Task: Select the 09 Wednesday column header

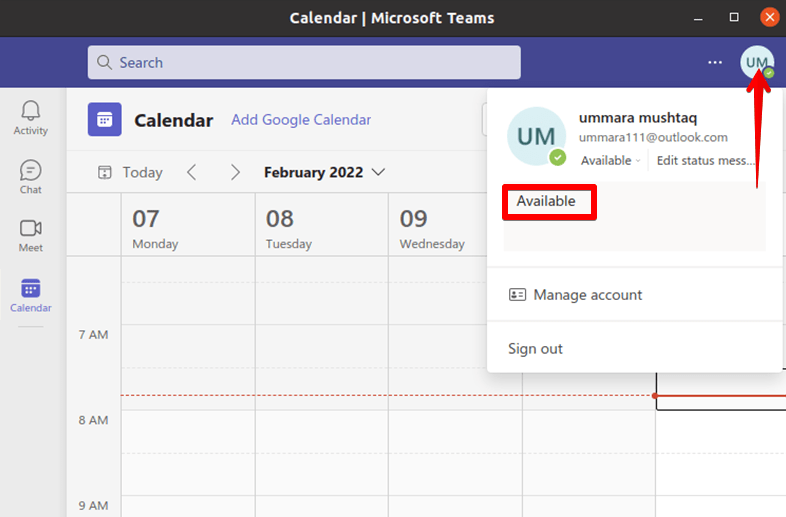Action: click(x=438, y=225)
